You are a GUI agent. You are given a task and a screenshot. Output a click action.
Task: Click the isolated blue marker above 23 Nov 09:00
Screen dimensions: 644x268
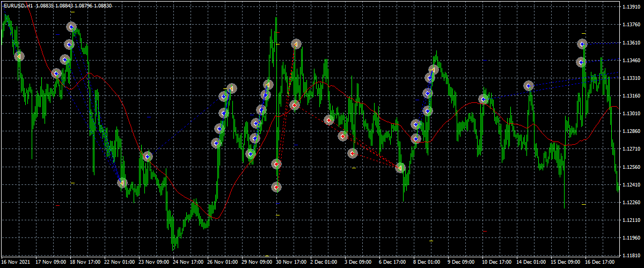(x=148, y=157)
